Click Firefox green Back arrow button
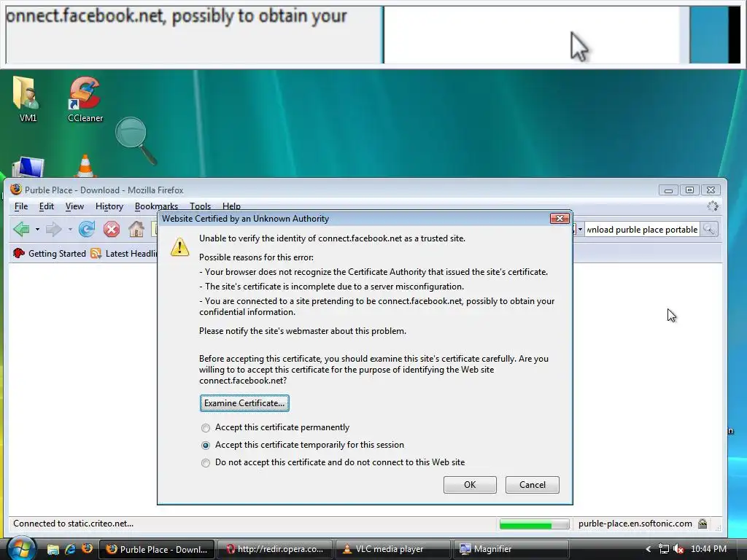Image resolution: width=747 pixels, height=560 pixels. coord(21,229)
